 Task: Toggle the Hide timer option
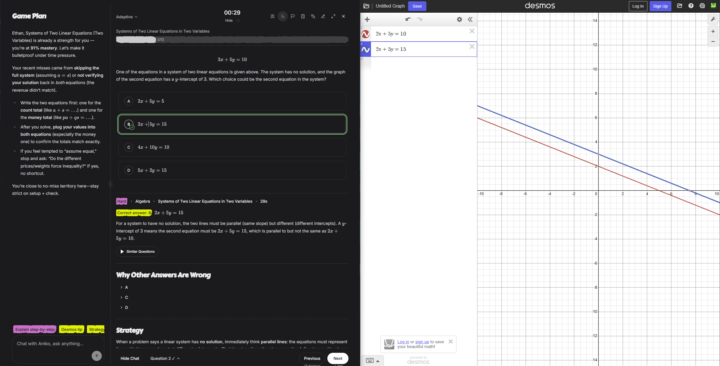(x=232, y=21)
